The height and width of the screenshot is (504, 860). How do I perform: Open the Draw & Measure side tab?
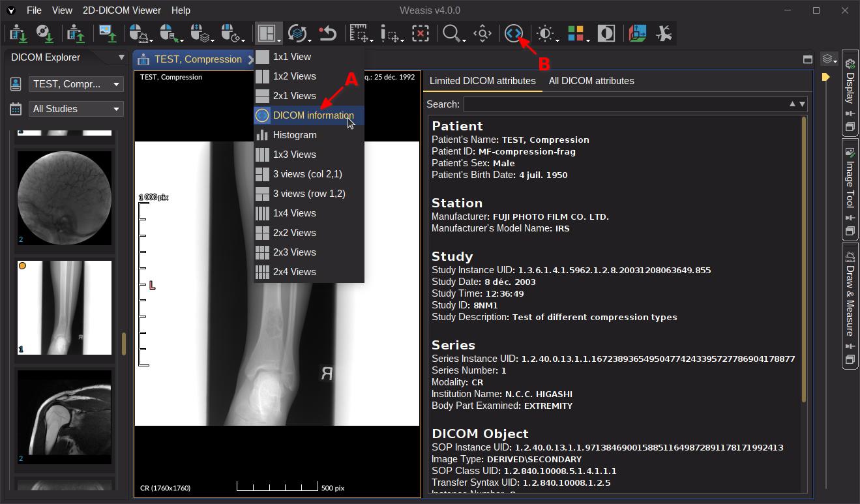850,306
